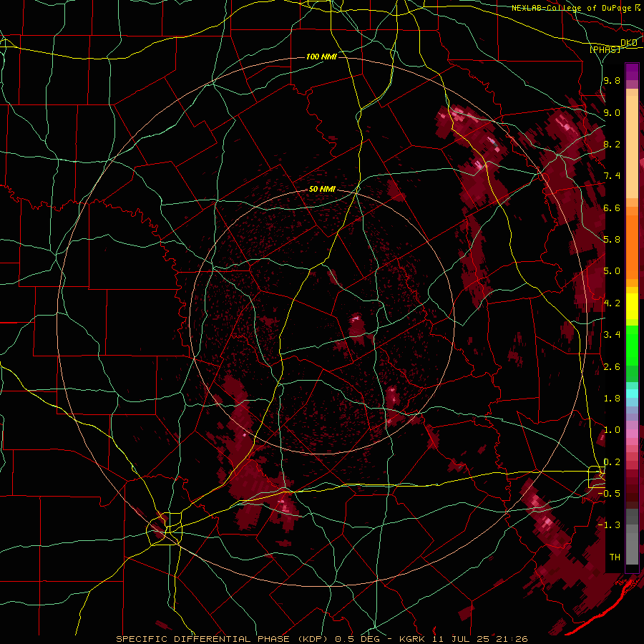Pick the bright orange legend color band
644x644 pixels.
(632, 246)
